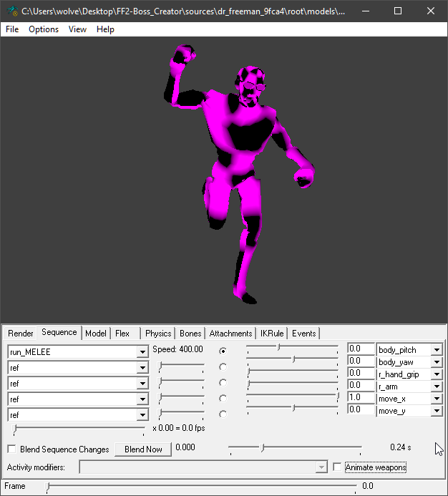Click the 'x 0.00 = 0.0 fps' text
Screen dimensions: 448x496
point(179,428)
